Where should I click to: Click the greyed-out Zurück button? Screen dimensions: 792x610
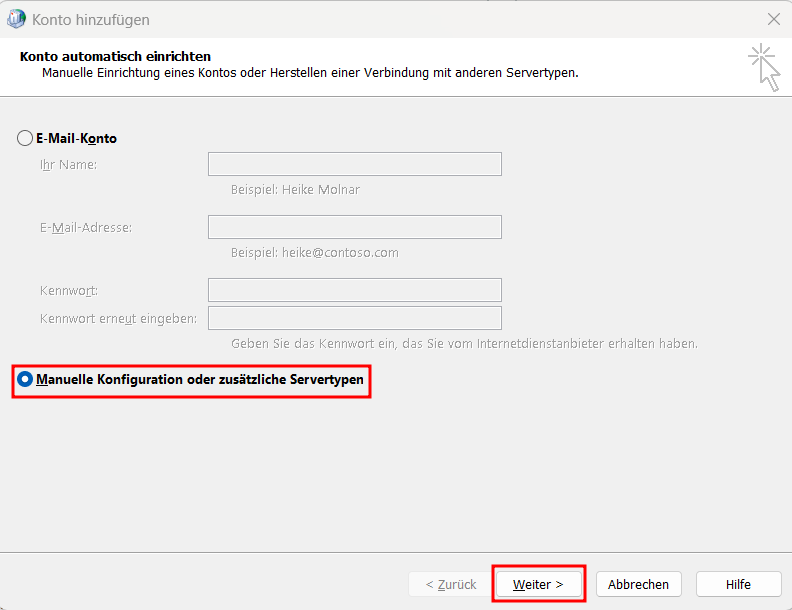450,584
